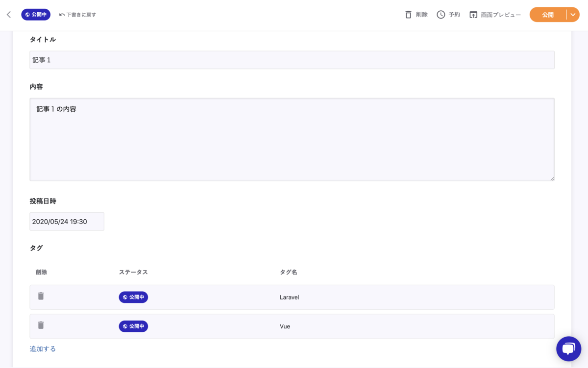Expand the dropdown arrow next to 公開
The height and width of the screenshot is (368, 588).
coord(573,15)
